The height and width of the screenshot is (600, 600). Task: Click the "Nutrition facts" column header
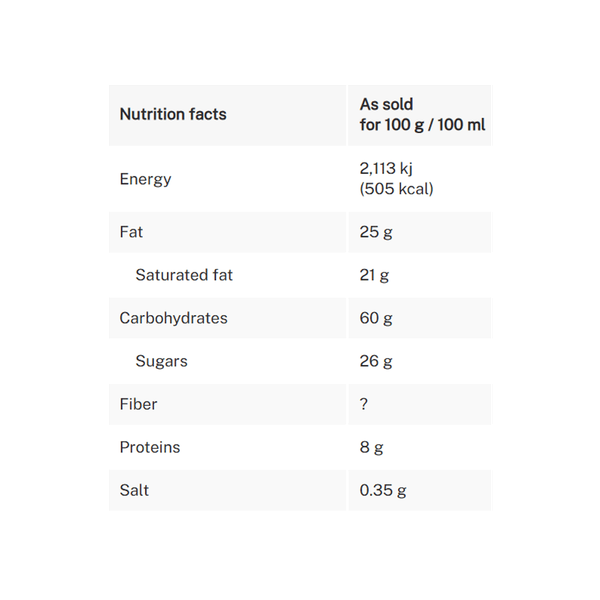click(x=173, y=114)
